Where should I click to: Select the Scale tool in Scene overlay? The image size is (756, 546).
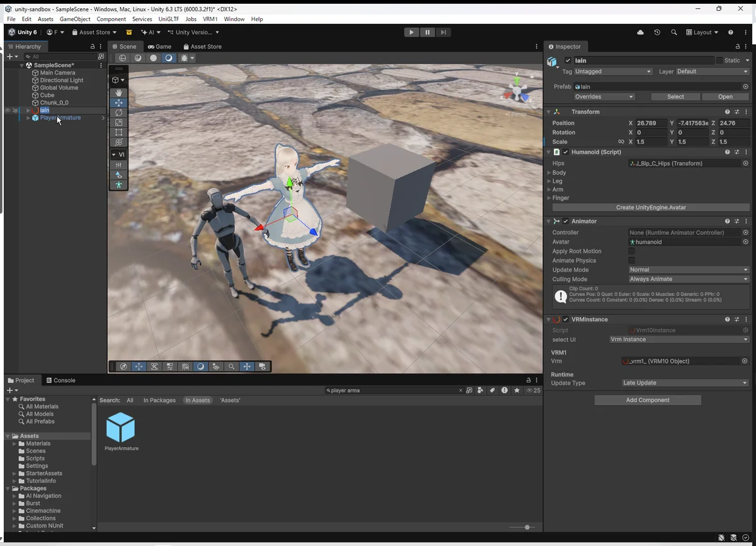click(118, 123)
